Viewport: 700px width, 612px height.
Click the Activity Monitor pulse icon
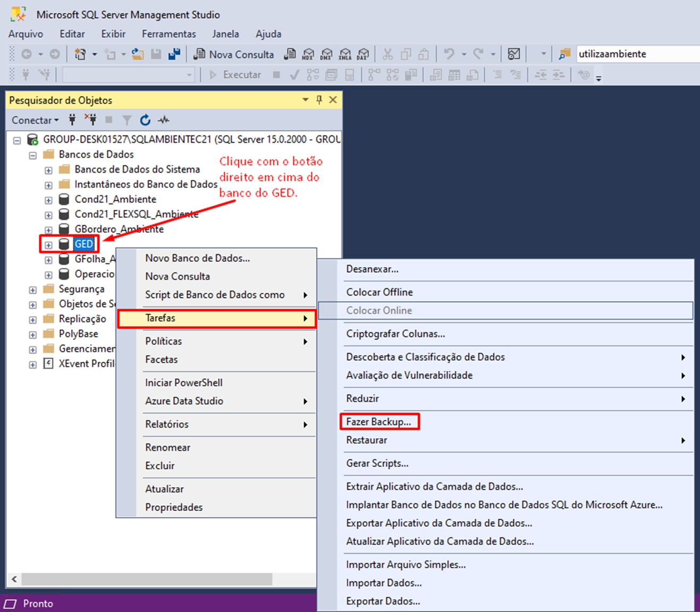pos(163,120)
